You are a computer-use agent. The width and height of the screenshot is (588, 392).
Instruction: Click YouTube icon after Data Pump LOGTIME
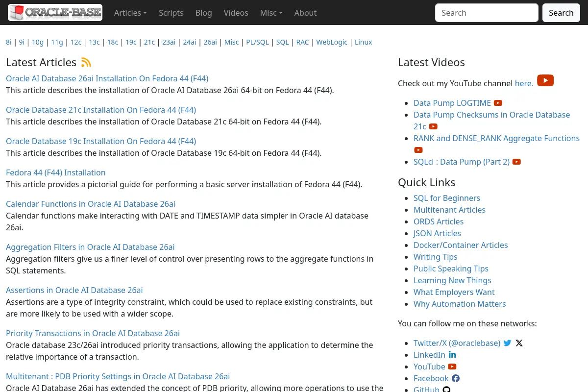pos(498,103)
